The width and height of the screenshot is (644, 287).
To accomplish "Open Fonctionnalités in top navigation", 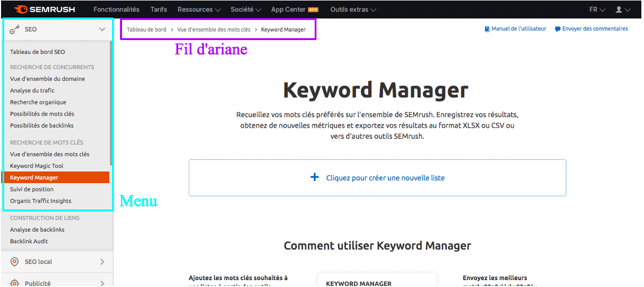I will (x=116, y=9).
